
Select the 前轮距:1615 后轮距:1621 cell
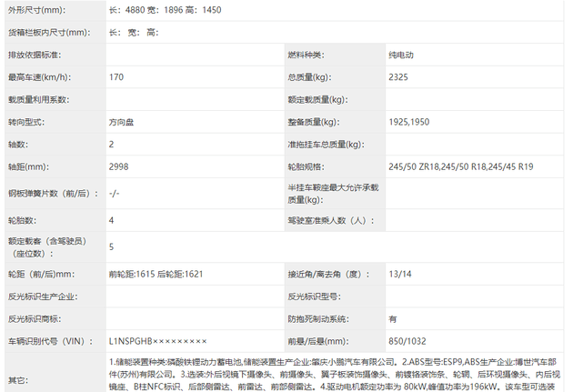tap(156, 274)
